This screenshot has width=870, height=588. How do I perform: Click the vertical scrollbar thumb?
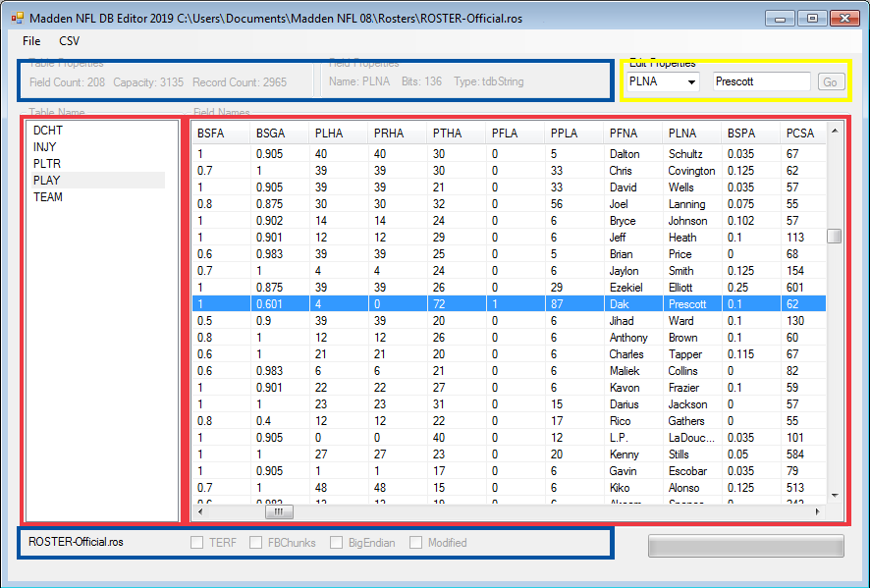(x=835, y=237)
